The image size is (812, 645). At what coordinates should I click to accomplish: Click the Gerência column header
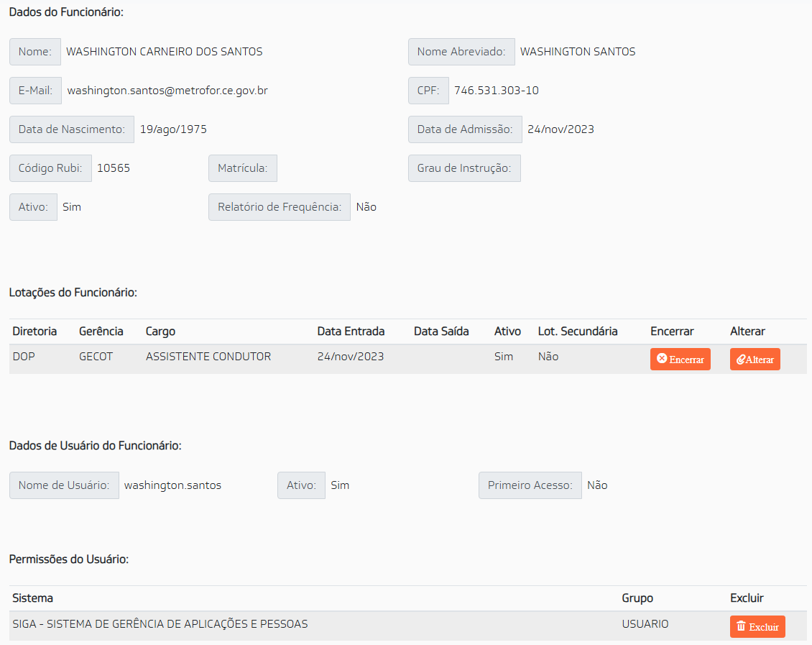click(x=101, y=331)
